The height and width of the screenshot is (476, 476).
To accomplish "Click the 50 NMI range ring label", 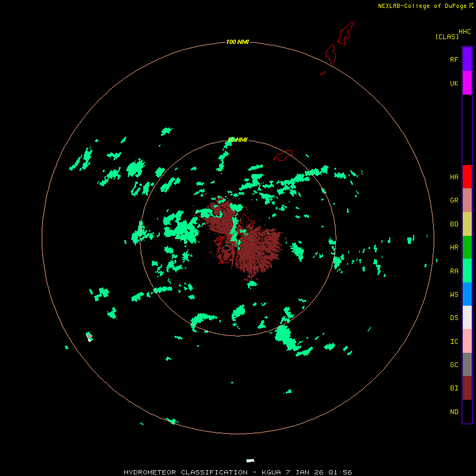I will [x=237, y=140].
